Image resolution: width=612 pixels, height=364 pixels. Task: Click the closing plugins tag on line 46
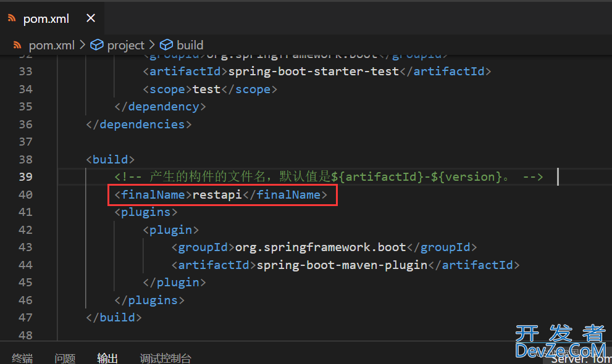click(149, 300)
